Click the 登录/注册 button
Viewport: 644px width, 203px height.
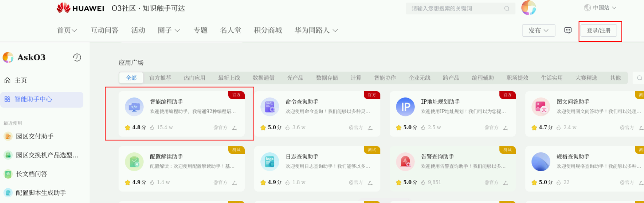point(599,30)
